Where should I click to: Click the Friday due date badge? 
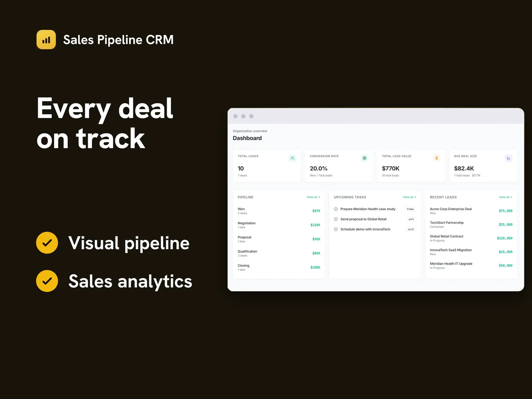coord(410,209)
